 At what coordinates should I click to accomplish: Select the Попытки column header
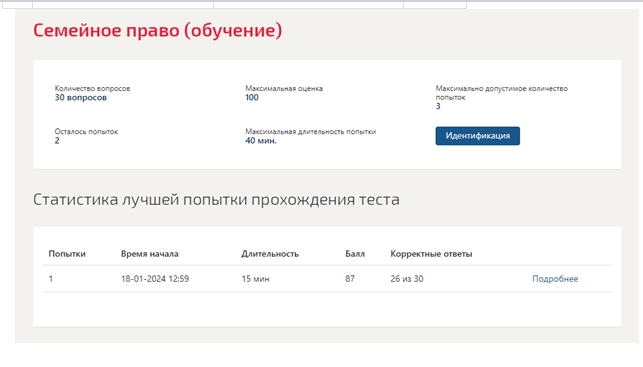tap(67, 254)
